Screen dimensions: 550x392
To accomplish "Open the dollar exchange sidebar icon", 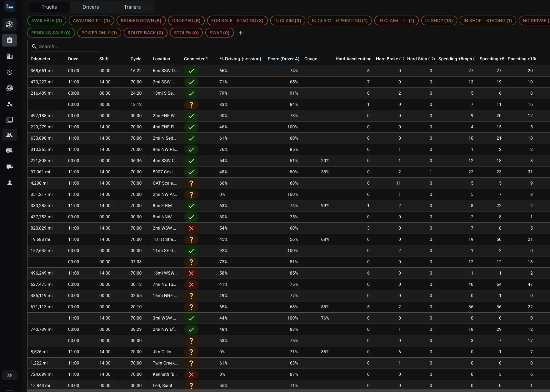I will (x=10, y=24).
